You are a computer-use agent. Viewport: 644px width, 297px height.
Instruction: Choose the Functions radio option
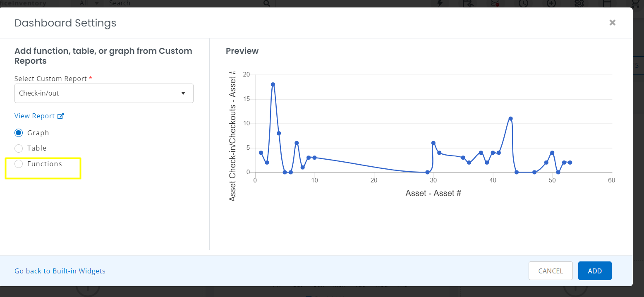tap(19, 164)
